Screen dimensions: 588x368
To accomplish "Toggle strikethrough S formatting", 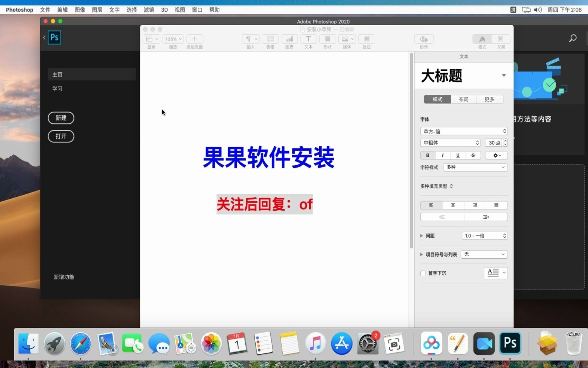I will click(x=473, y=155).
